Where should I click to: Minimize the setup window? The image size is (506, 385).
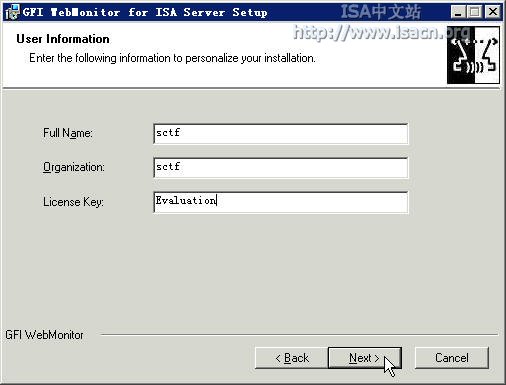tap(458, 12)
